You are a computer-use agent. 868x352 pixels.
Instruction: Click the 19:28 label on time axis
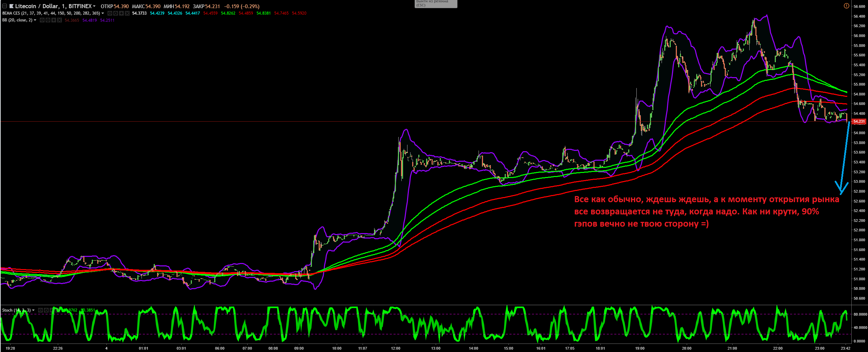pyautogui.click(x=11, y=348)
